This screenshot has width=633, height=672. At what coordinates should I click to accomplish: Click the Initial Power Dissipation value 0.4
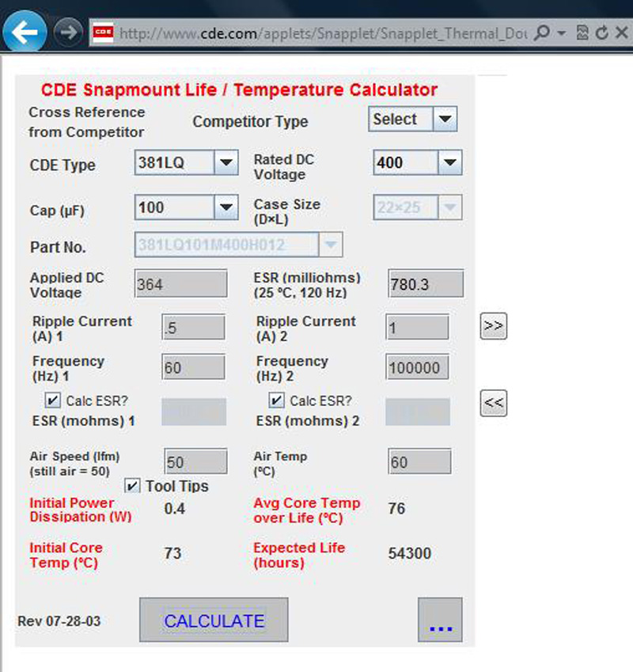(x=175, y=509)
